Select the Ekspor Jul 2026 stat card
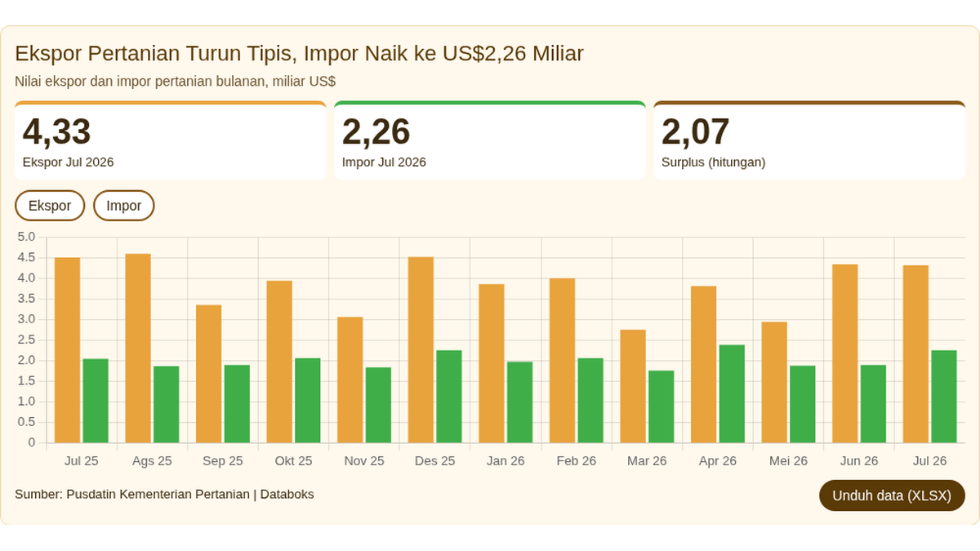The image size is (980, 551). [171, 140]
